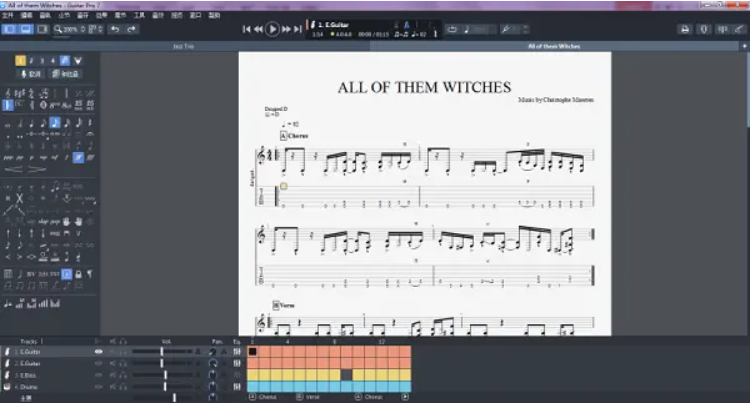Click the highlighted eighth note duration icon
754x410 pixels.
pyautogui.click(x=54, y=123)
